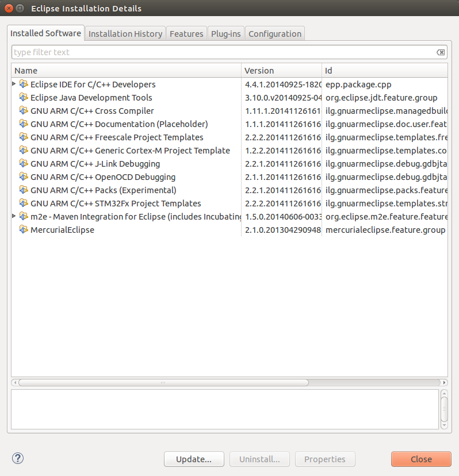
Task: Click the Generic Cortex-M Project Template icon
Action: coord(24,150)
